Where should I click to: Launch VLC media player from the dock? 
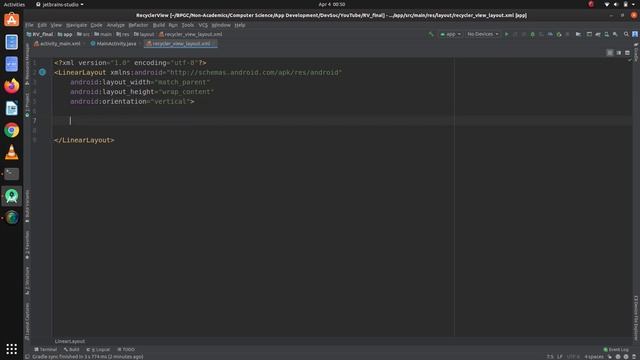11,152
